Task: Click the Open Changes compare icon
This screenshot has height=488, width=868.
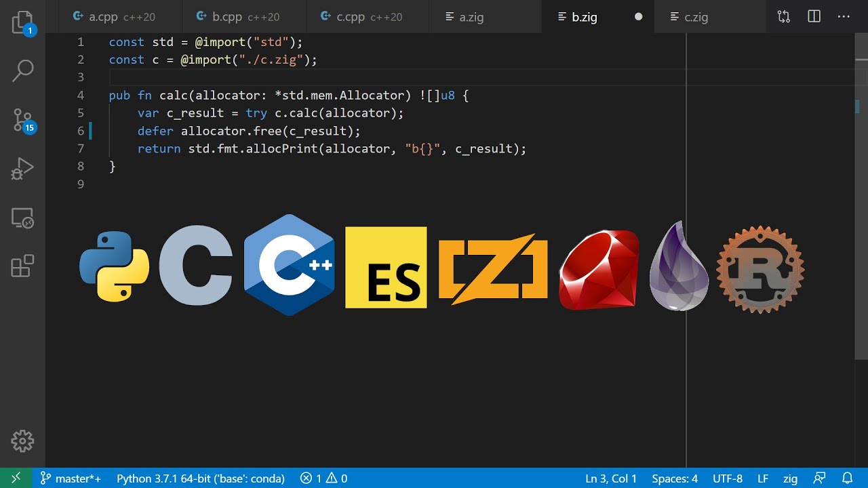Action: tap(784, 17)
